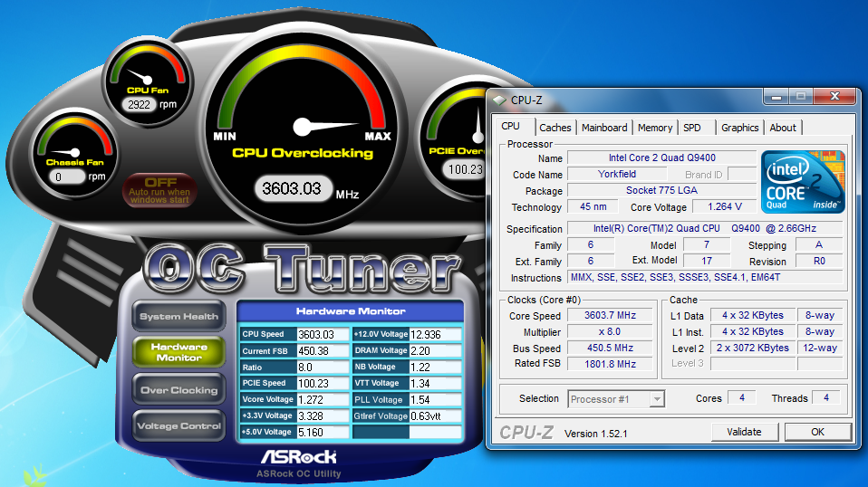
Task: Click the Revision R0 field
Action: (819, 261)
